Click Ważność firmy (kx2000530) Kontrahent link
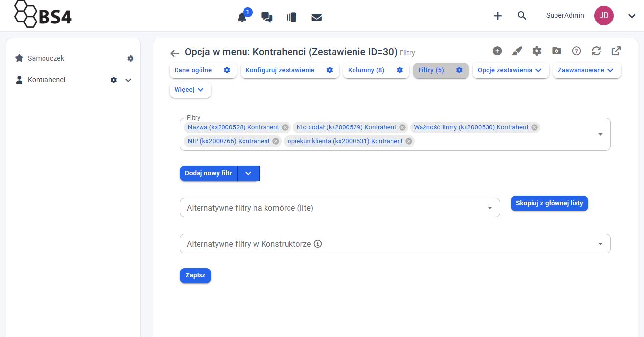This screenshot has height=337, width=644. [471, 127]
